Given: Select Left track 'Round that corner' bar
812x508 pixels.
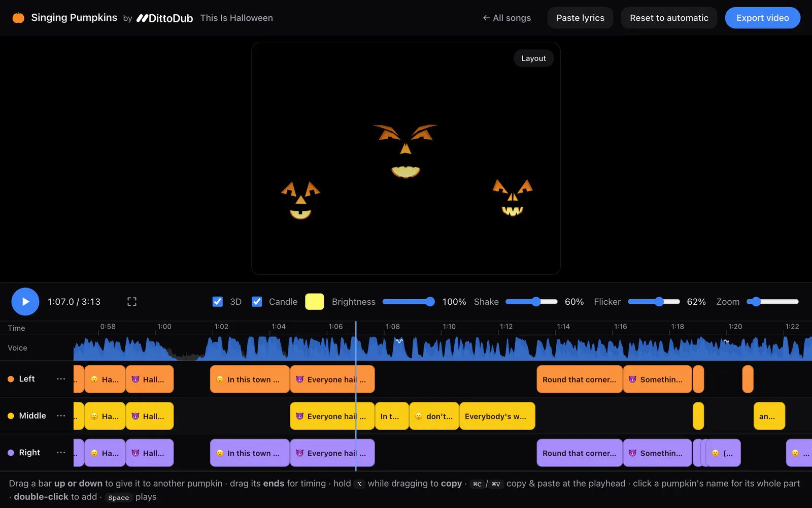Looking at the screenshot, I should (580, 379).
